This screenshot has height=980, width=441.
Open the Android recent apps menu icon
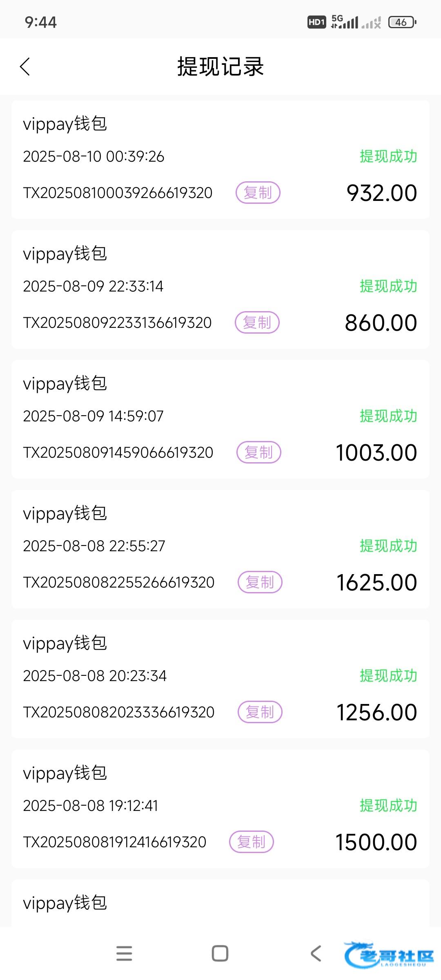[124, 953]
